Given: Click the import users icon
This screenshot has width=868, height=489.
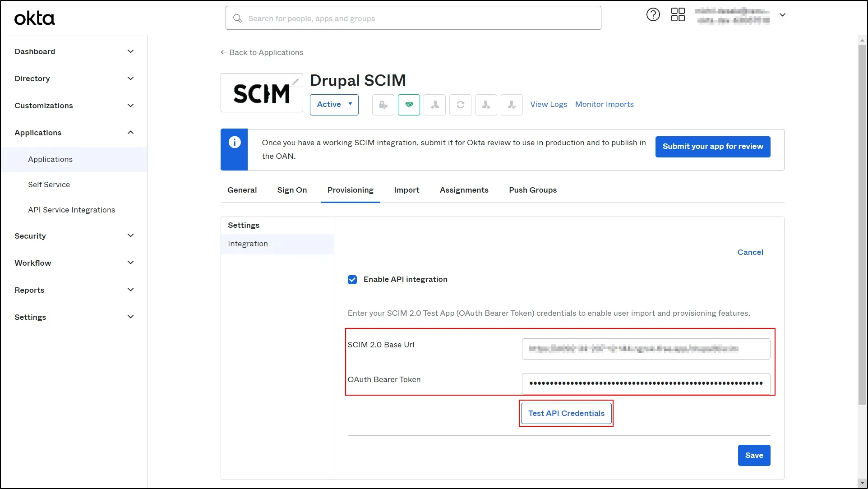Looking at the screenshot, I should pos(434,105).
